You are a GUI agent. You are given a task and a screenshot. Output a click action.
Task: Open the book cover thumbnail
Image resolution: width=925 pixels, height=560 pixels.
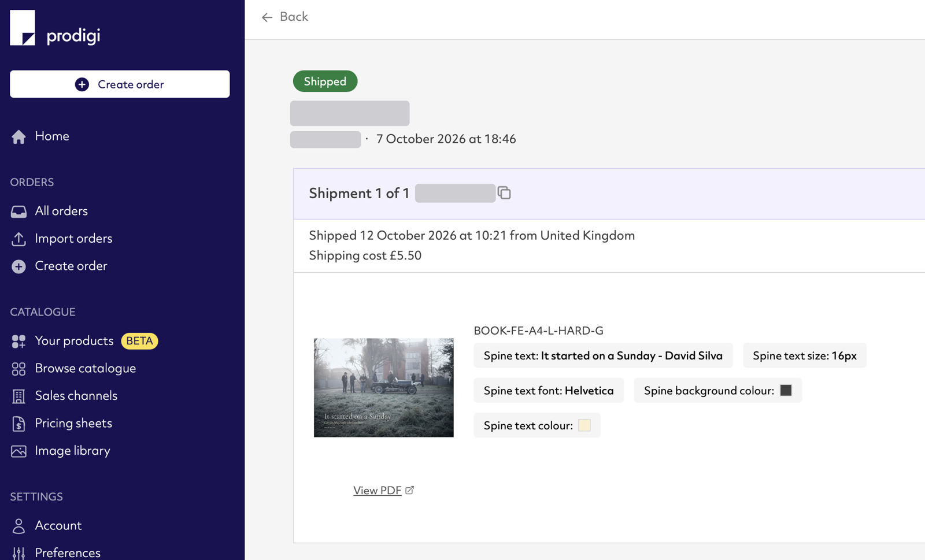pos(384,388)
